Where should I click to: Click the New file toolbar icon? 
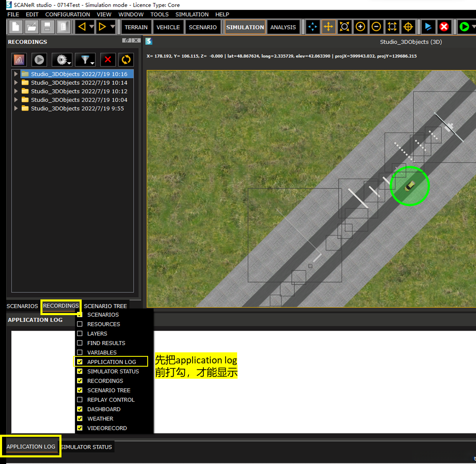coord(16,27)
